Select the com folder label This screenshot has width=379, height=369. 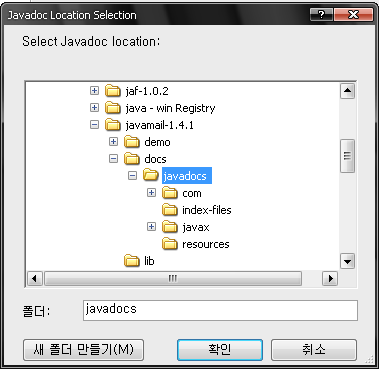(192, 193)
